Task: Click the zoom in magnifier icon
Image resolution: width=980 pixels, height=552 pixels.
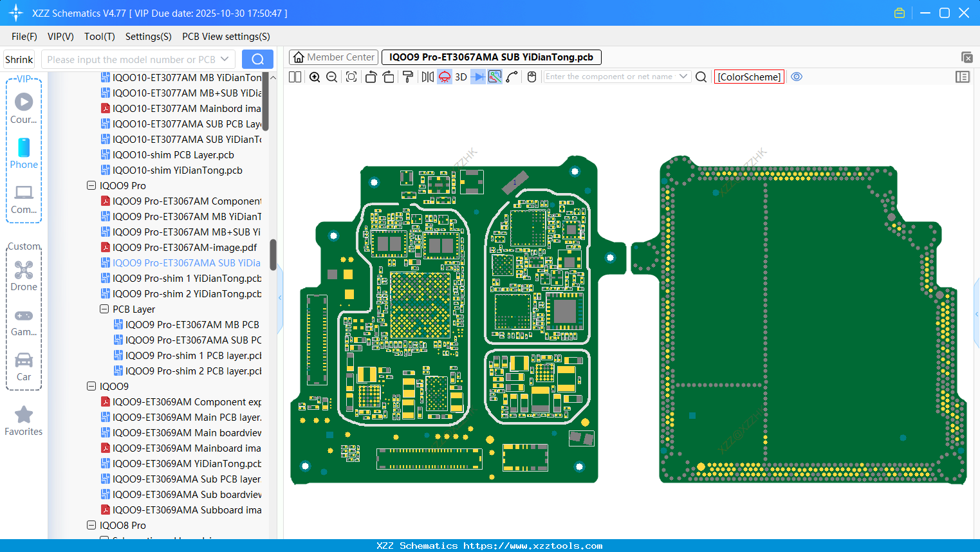Action: pyautogui.click(x=315, y=77)
